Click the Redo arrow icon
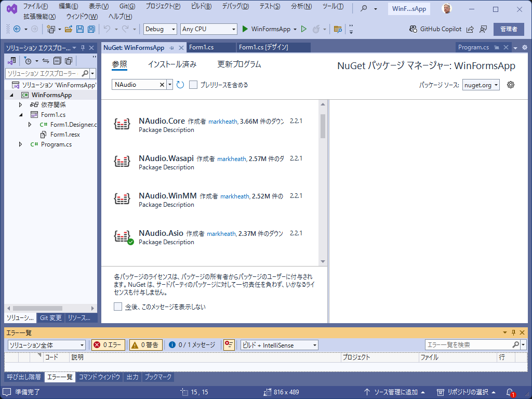 (125, 29)
